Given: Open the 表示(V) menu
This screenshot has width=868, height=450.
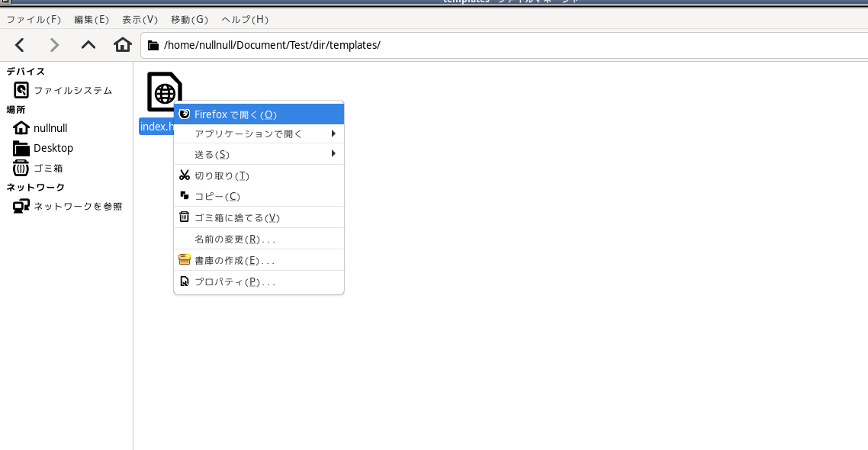Looking at the screenshot, I should click(x=140, y=19).
